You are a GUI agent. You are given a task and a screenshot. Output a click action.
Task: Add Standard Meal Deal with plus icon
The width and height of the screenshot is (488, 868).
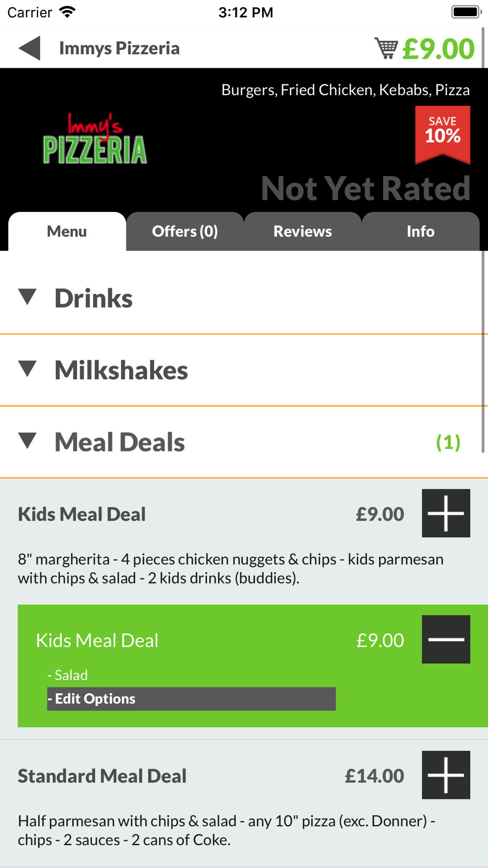[x=446, y=775]
